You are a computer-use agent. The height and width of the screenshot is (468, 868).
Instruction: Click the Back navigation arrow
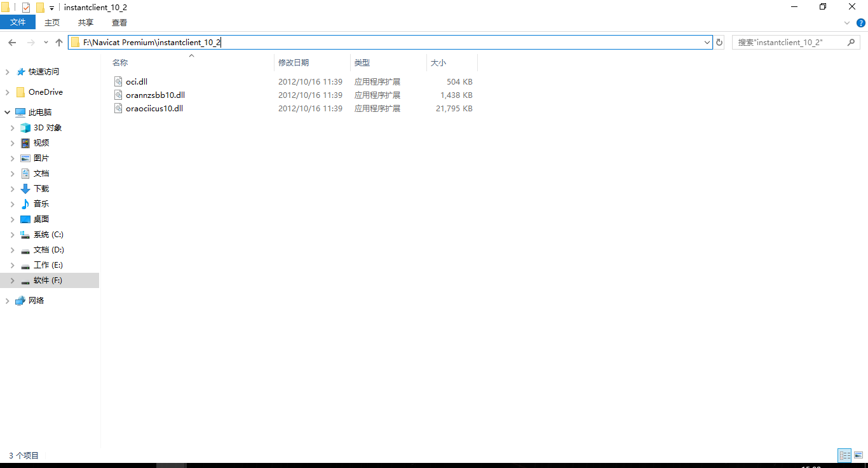pos(11,43)
